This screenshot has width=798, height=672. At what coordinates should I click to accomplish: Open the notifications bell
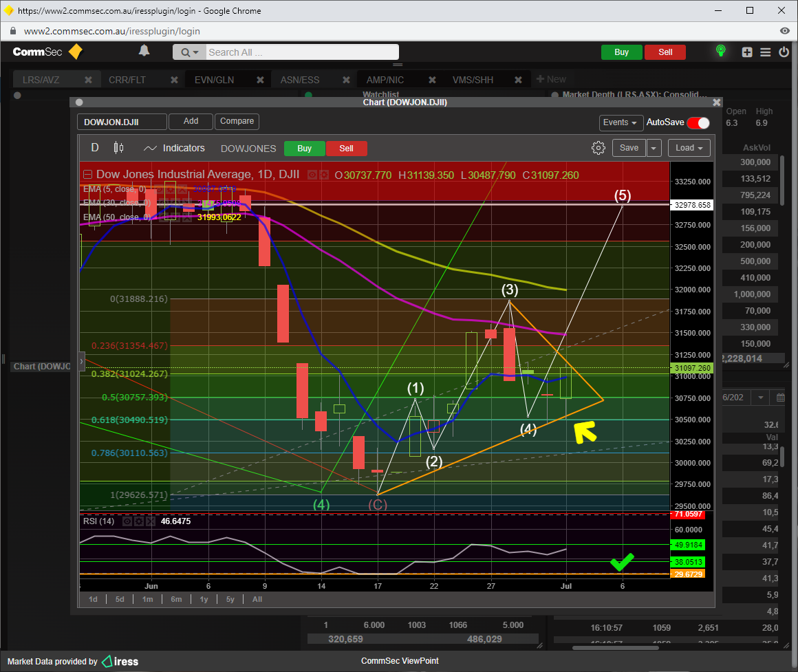(144, 50)
